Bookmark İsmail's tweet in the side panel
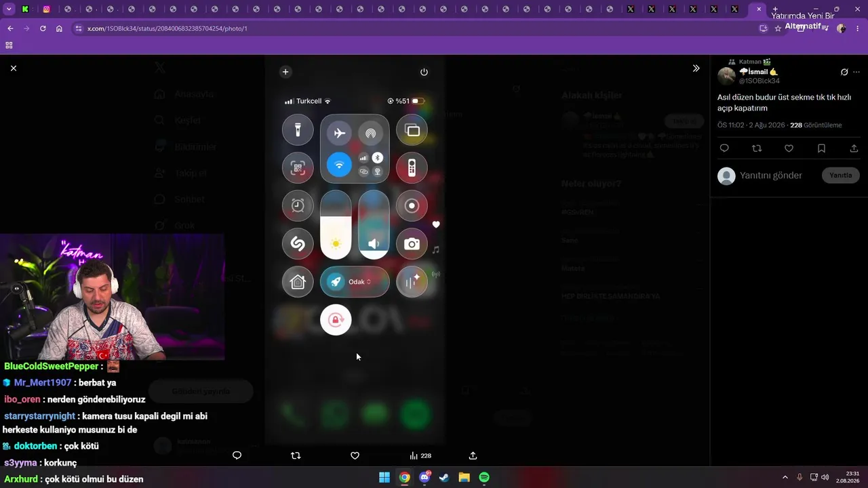 (821, 148)
